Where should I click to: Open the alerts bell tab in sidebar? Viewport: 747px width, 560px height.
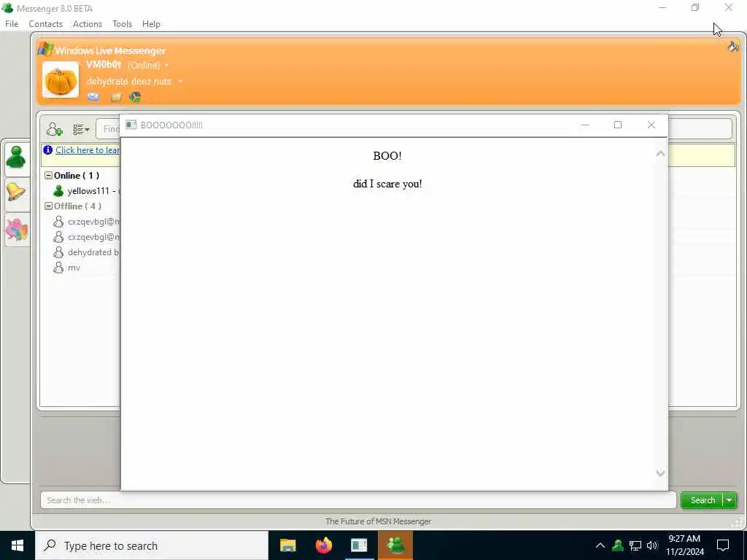click(x=16, y=192)
